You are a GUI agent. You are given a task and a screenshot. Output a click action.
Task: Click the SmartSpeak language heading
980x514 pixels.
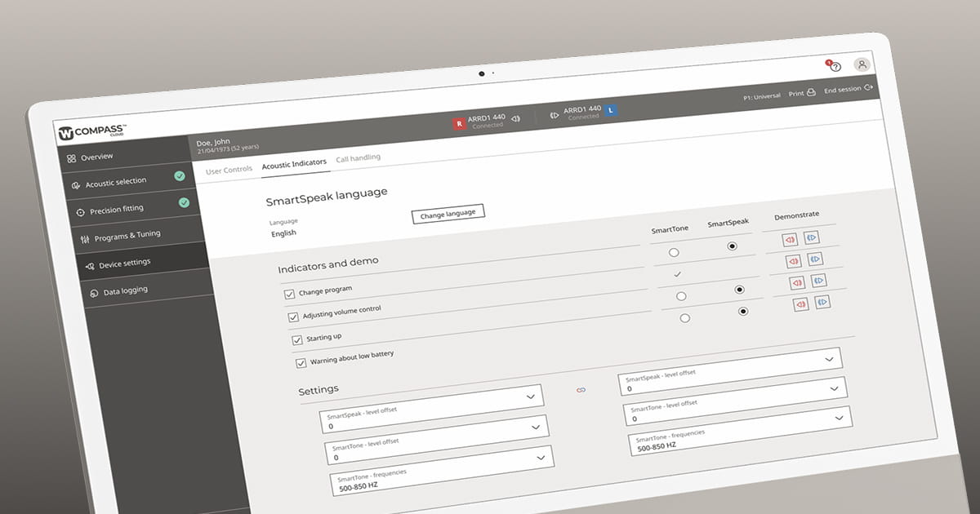(x=327, y=197)
